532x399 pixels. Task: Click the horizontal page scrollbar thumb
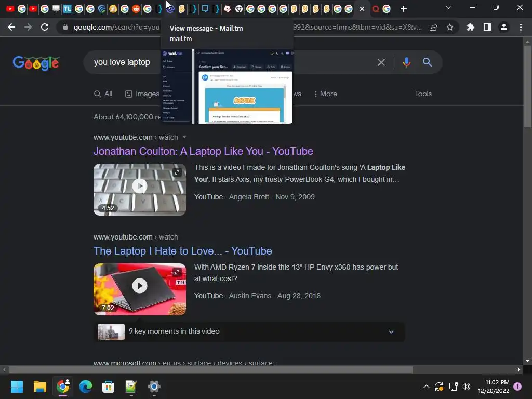tap(210, 369)
